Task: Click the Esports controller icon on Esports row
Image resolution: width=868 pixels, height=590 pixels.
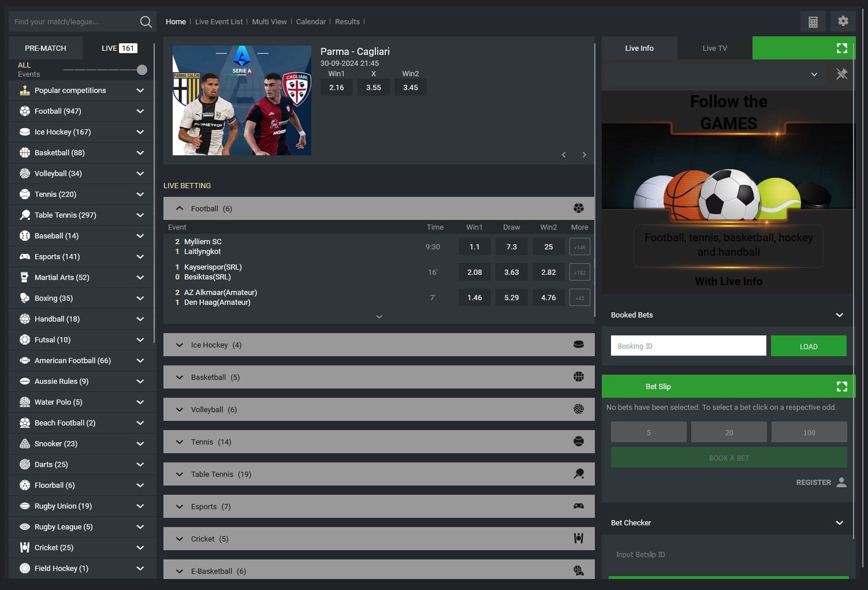Action: tap(578, 506)
